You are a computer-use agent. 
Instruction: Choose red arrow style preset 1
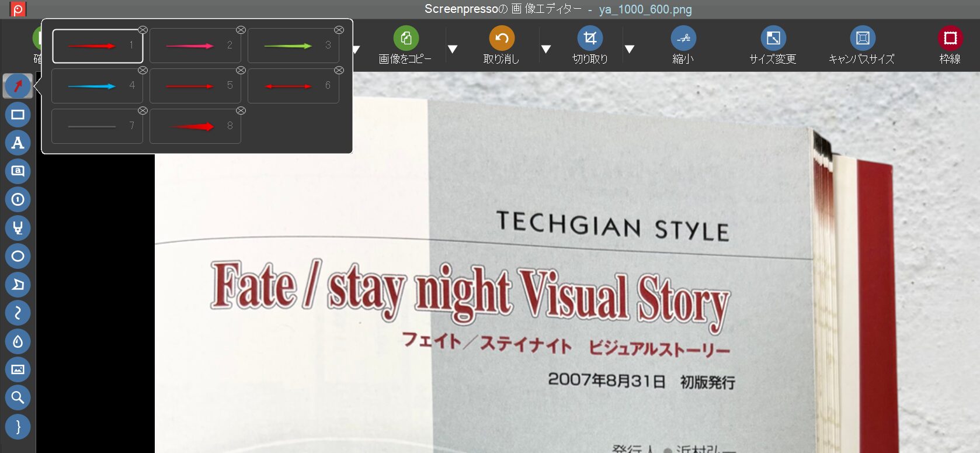tap(98, 46)
